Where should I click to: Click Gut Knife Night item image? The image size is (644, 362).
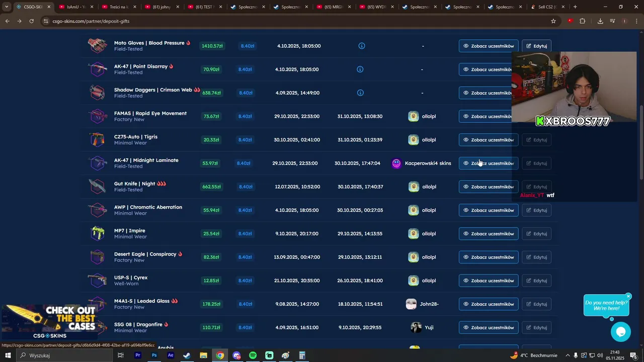click(97, 187)
